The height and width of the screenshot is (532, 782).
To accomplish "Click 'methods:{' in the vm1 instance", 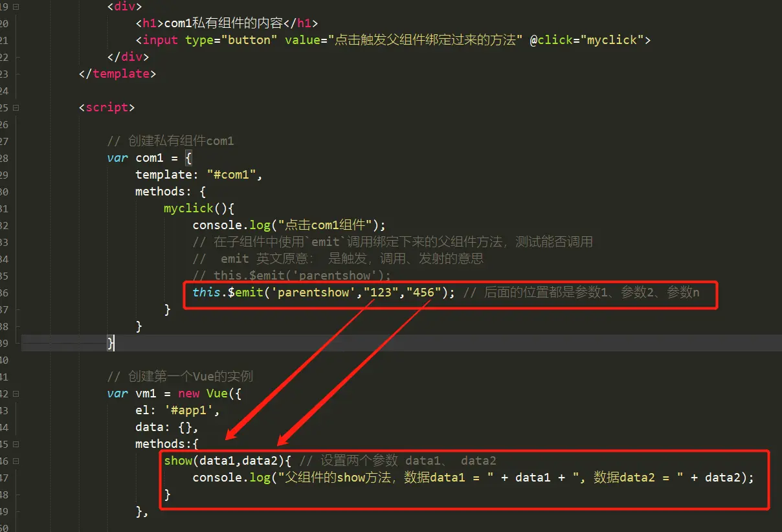I will point(167,444).
